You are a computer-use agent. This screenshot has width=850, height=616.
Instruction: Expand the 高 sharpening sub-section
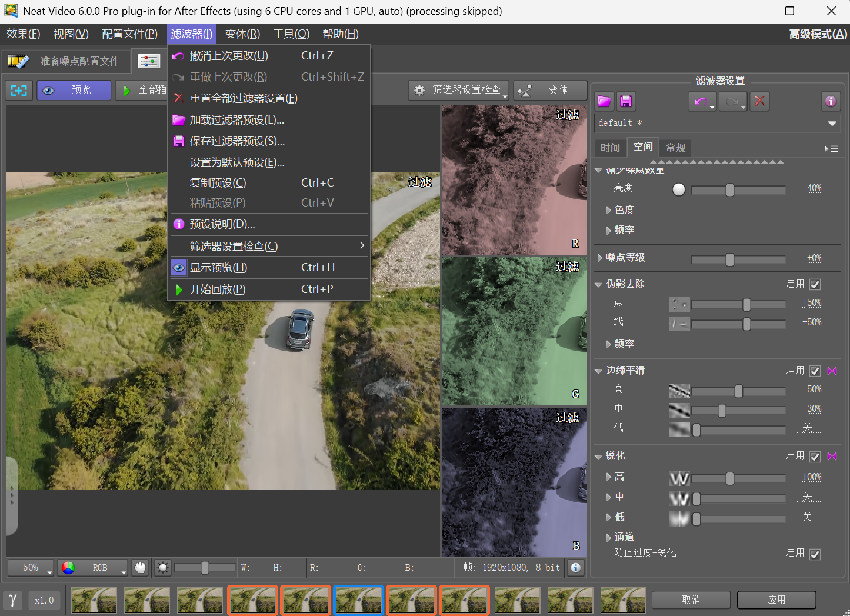[x=609, y=477]
